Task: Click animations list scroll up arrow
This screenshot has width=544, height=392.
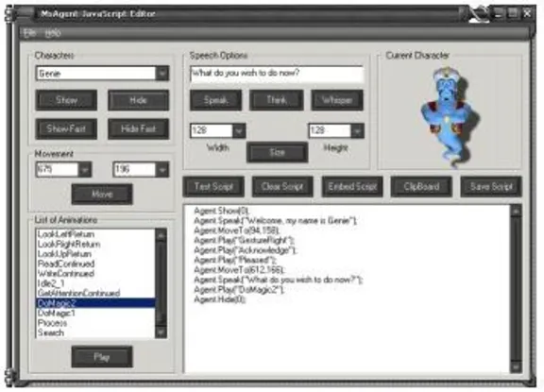Action: (161, 235)
